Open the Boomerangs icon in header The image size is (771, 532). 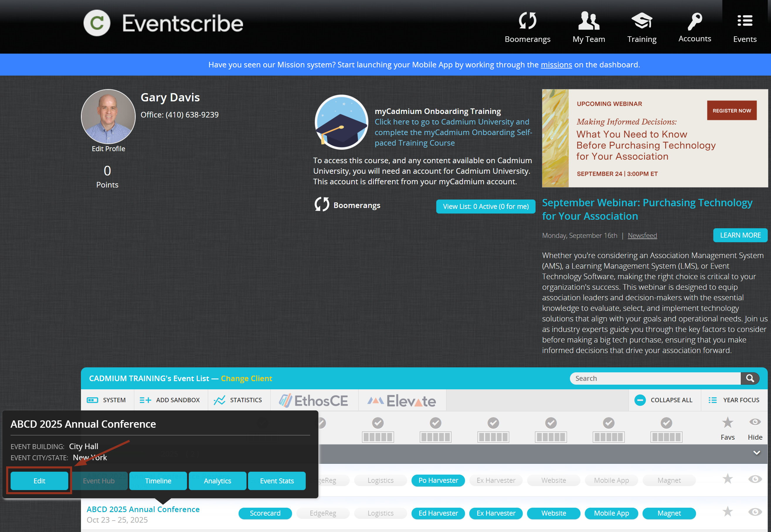point(527,21)
